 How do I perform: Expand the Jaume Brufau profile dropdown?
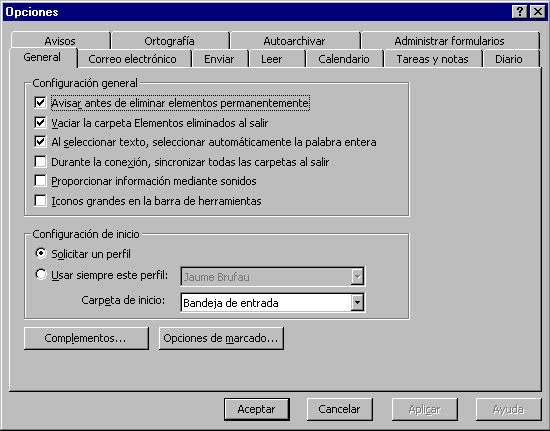(x=357, y=277)
